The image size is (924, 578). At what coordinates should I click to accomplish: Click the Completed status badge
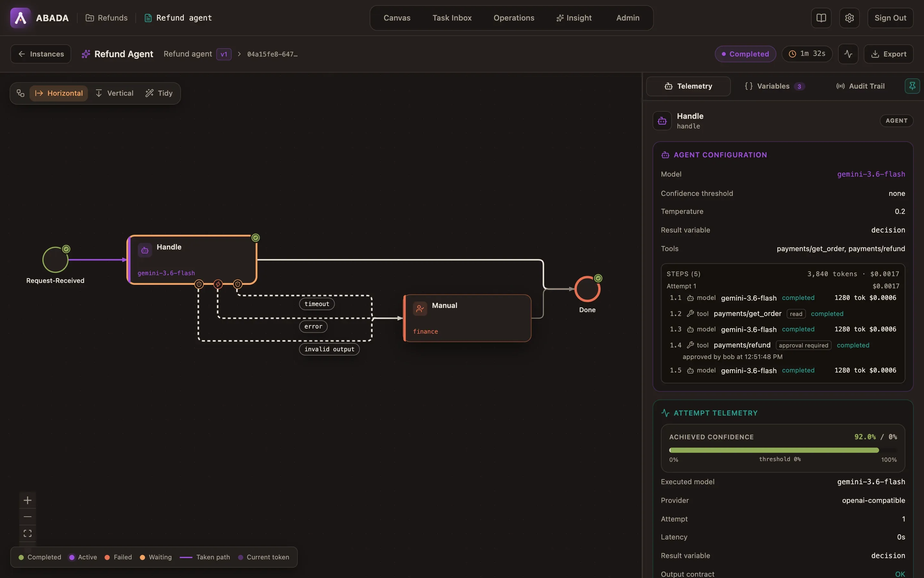745,54
